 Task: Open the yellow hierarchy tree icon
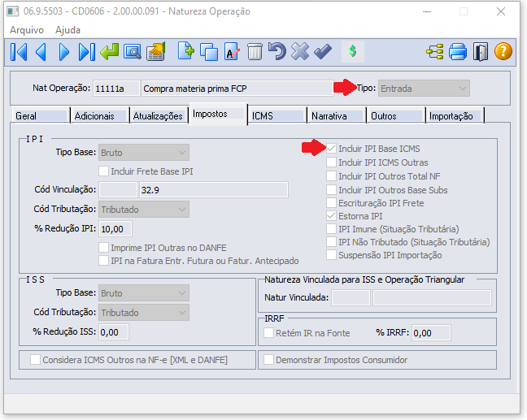(435, 52)
